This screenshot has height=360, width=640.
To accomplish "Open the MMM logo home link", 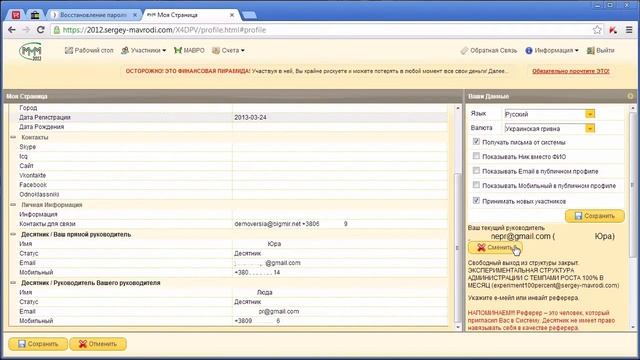I will coord(31,52).
